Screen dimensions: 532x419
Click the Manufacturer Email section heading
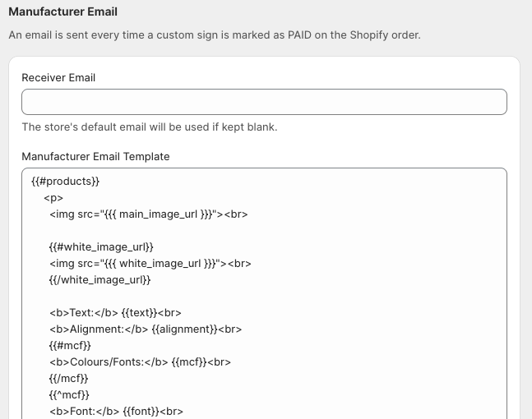click(x=62, y=12)
